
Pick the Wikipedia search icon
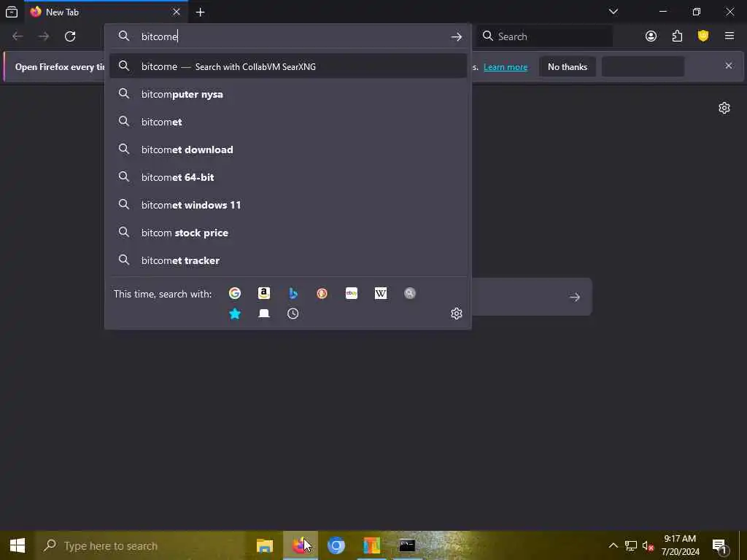pos(381,293)
